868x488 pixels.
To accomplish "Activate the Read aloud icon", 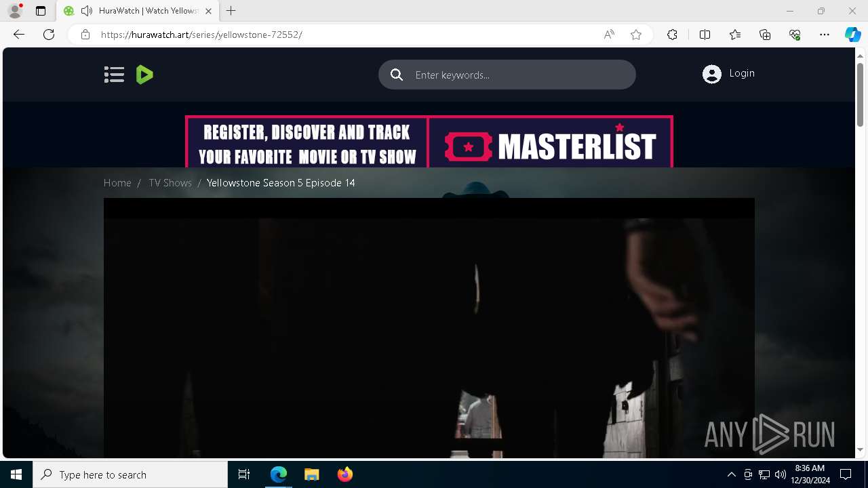I will tap(609, 35).
